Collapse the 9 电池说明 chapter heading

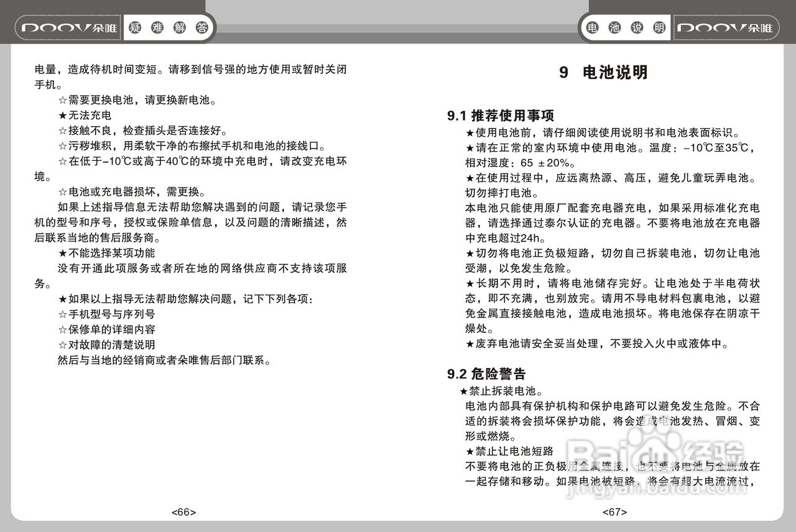[x=604, y=72]
